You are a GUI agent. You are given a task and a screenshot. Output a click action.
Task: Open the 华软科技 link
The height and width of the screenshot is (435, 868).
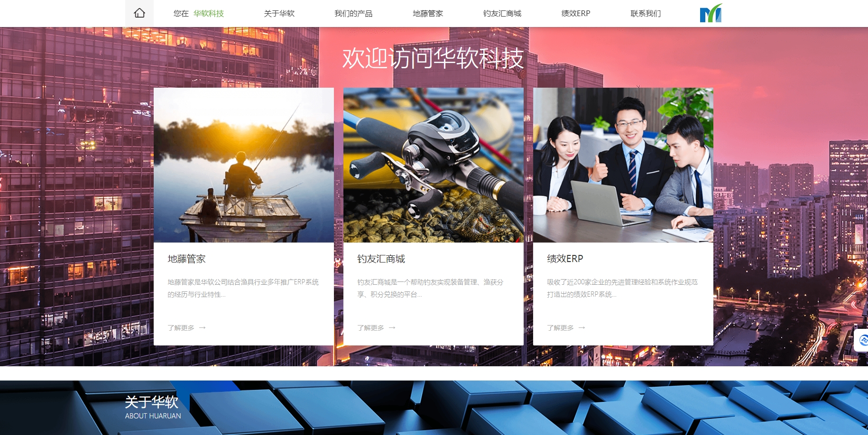pyautogui.click(x=209, y=13)
